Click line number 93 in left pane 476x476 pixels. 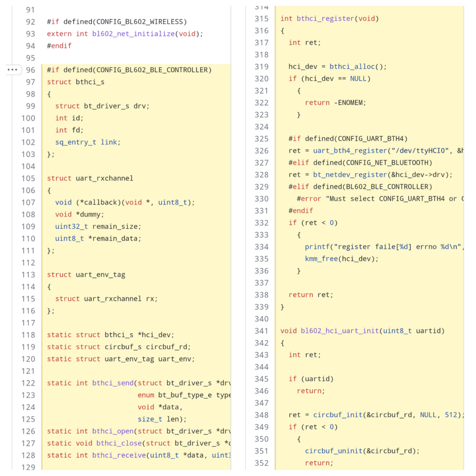tap(30, 34)
